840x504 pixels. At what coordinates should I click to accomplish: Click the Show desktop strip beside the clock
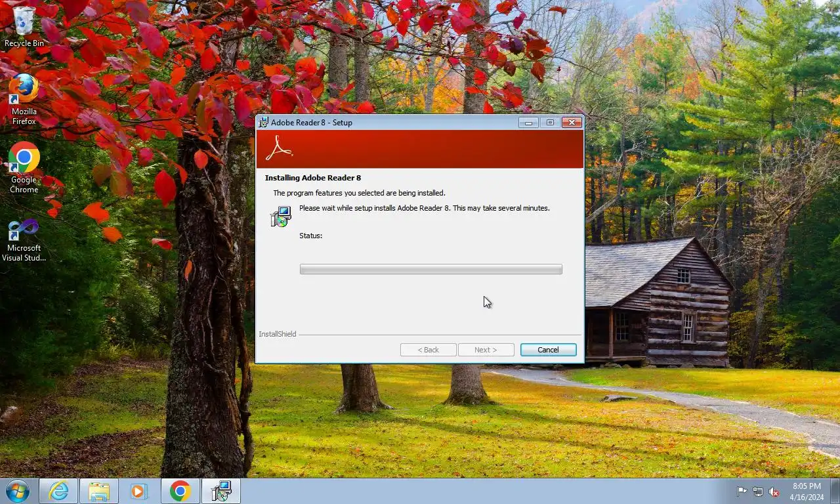(x=835, y=492)
